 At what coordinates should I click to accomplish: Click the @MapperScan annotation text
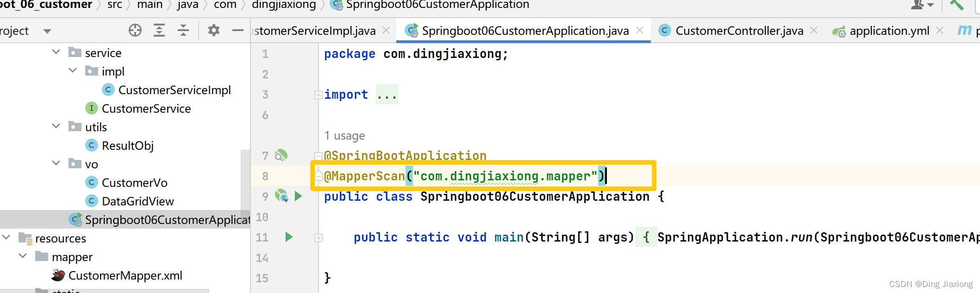[x=365, y=176]
